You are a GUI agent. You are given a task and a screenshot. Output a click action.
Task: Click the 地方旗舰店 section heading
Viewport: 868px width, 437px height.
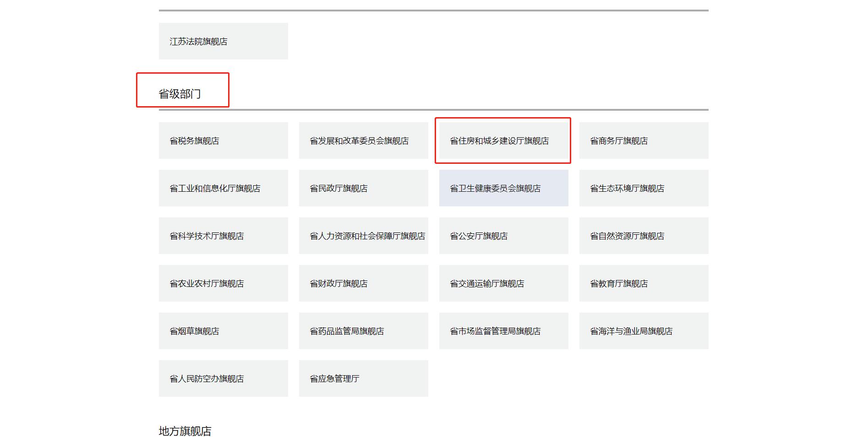[185, 431]
